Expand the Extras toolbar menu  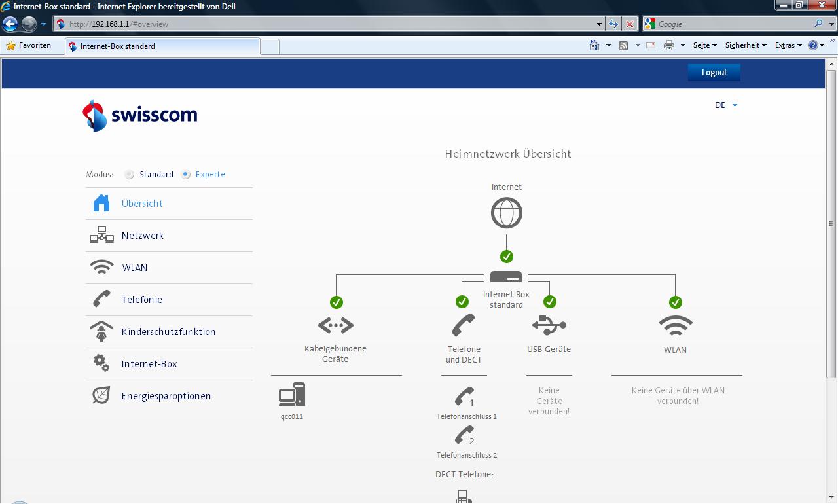[x=788, y=45]
